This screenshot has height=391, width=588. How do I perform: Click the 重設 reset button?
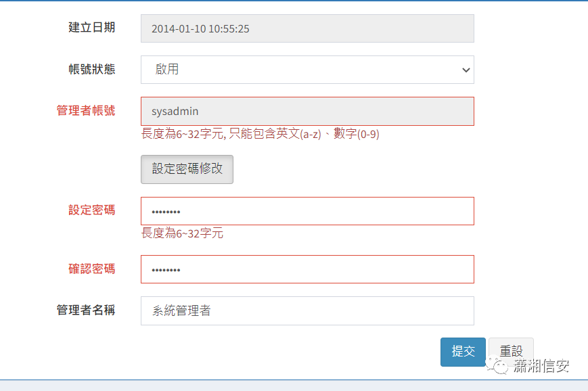(511, 351)
